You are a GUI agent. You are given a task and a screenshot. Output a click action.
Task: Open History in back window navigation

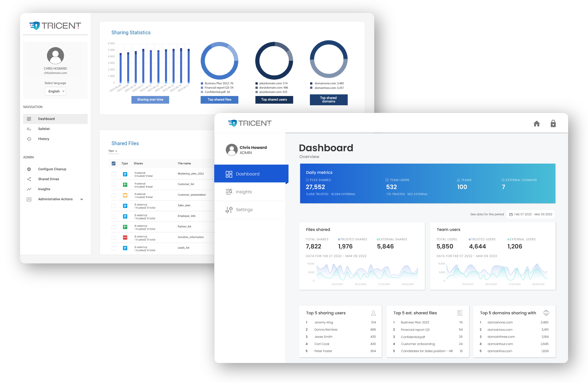click(55, 139)
